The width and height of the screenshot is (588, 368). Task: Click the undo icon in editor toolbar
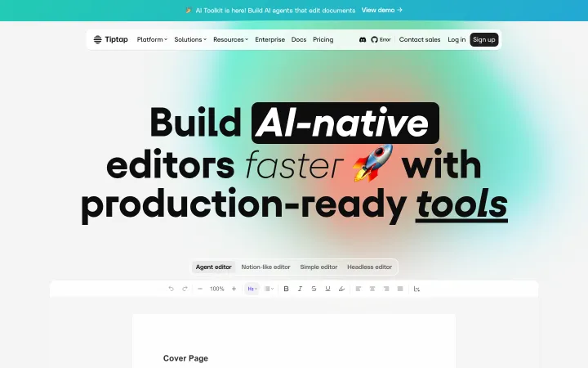pyautogui.click(x=171, y=289)
